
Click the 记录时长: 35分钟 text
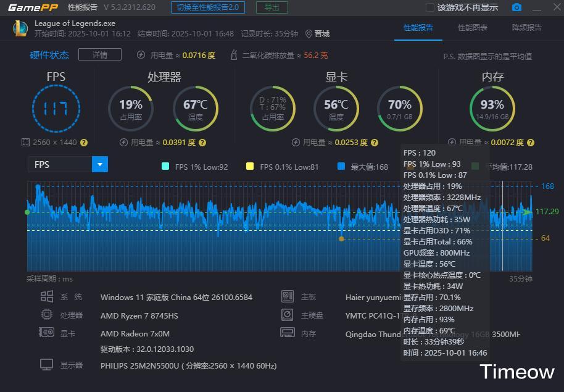pyautogui.click(x=269, y=34)
